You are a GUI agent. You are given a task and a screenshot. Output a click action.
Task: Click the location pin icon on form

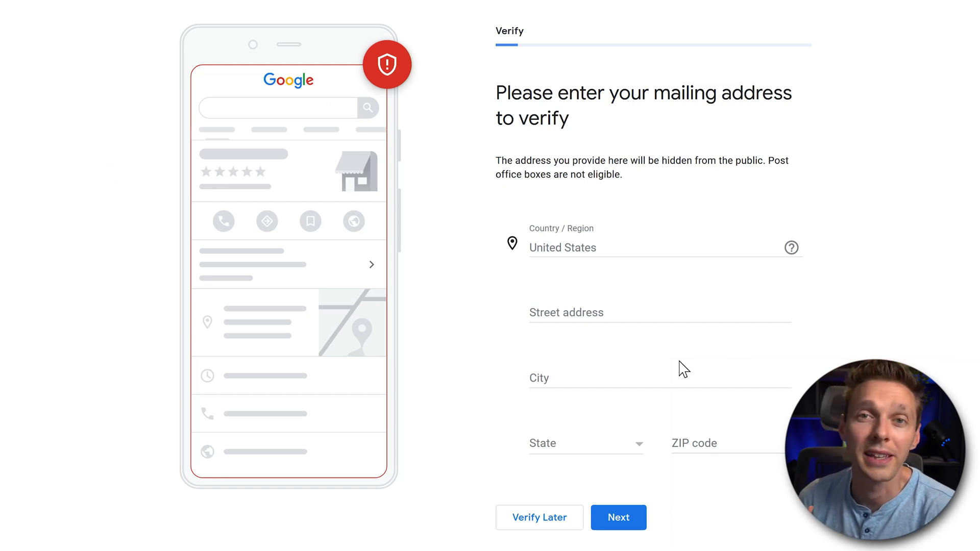(x=512, y=243)
